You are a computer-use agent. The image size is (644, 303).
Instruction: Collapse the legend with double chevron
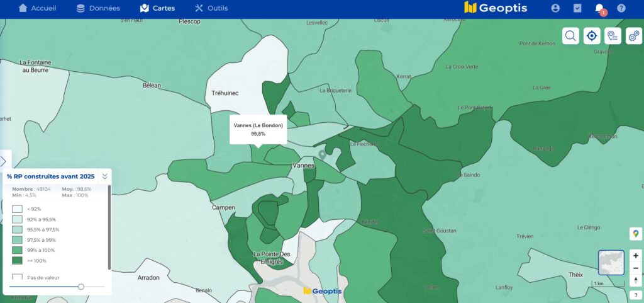pos(105,176)
